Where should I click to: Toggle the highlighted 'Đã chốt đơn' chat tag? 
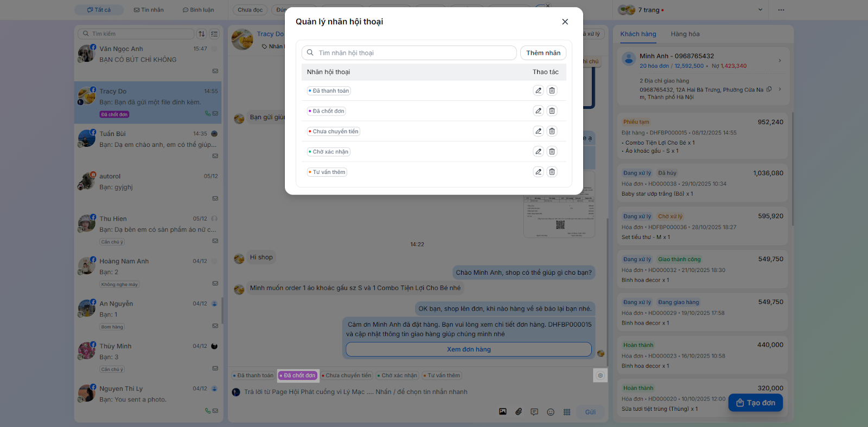click(x=298, y=375)
